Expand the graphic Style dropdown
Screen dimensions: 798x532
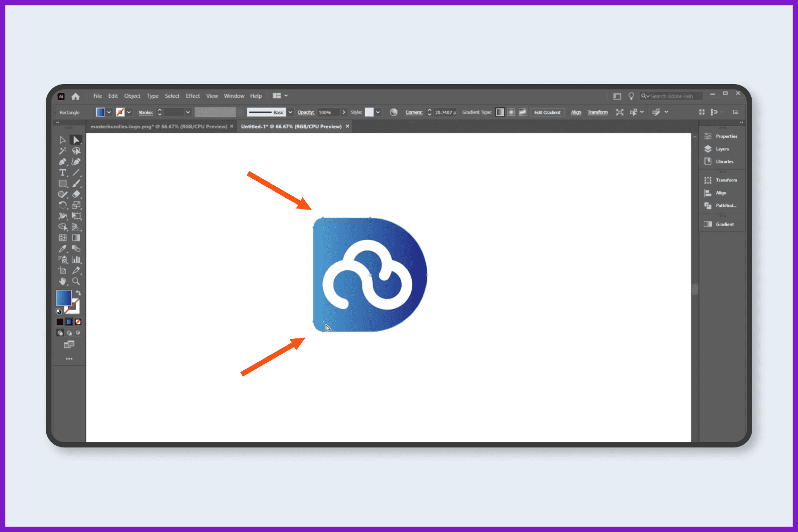coord(378,112)
